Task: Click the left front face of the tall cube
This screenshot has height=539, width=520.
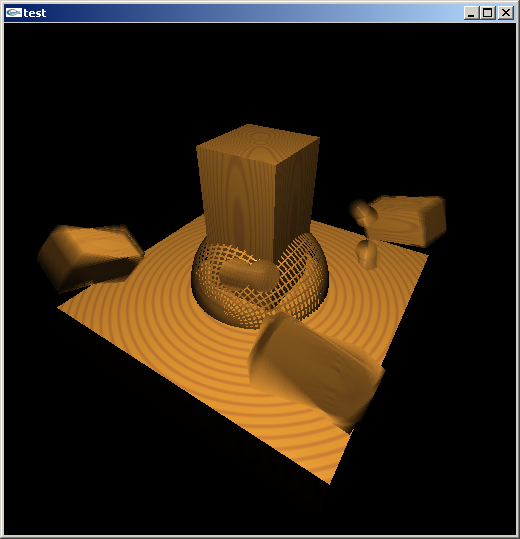Action: pos(237,203)
